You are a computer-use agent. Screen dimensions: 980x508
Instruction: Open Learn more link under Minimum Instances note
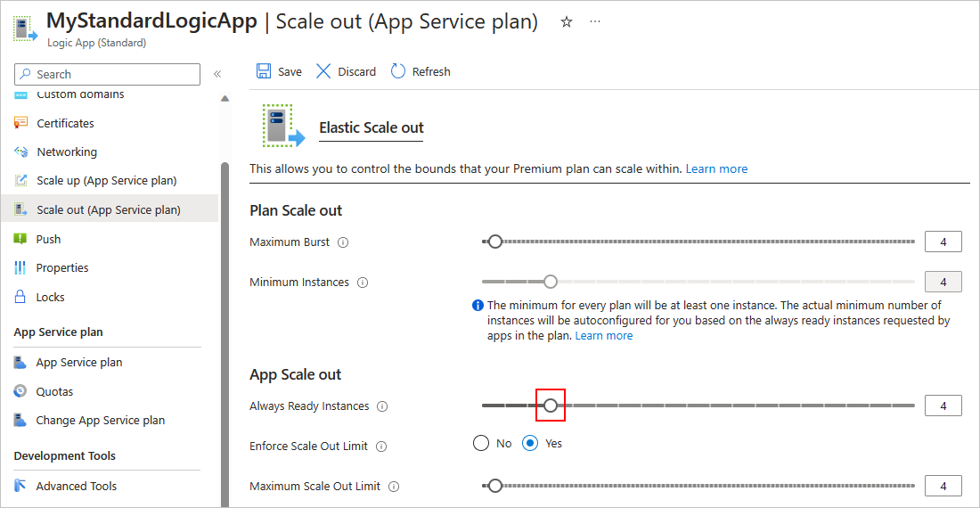(604, 335)
